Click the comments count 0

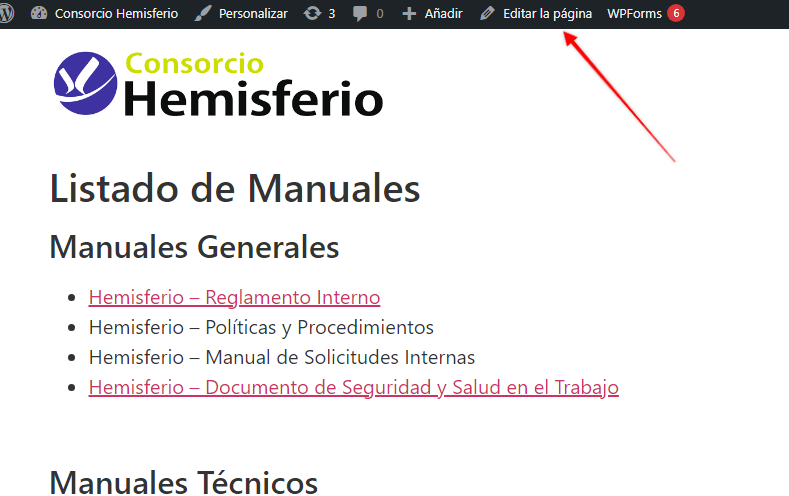[380, 14]
